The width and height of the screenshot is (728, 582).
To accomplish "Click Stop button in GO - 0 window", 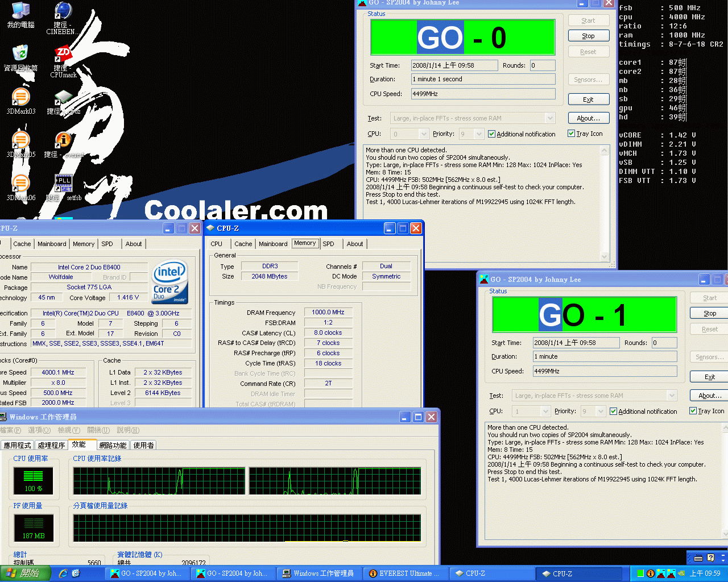I will 589,36.
